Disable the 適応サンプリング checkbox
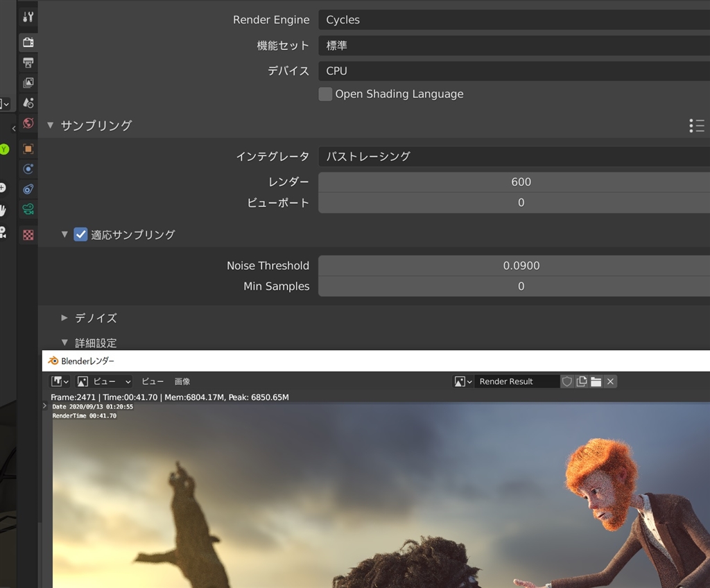 point(80,234)
